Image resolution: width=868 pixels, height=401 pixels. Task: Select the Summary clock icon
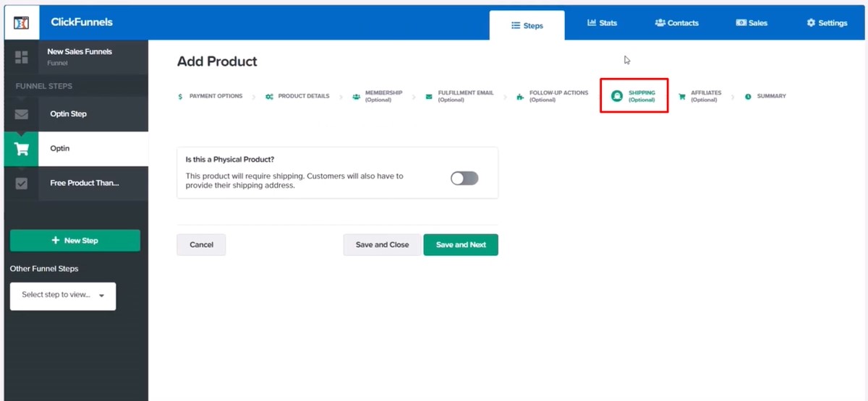tap(748, 96)
